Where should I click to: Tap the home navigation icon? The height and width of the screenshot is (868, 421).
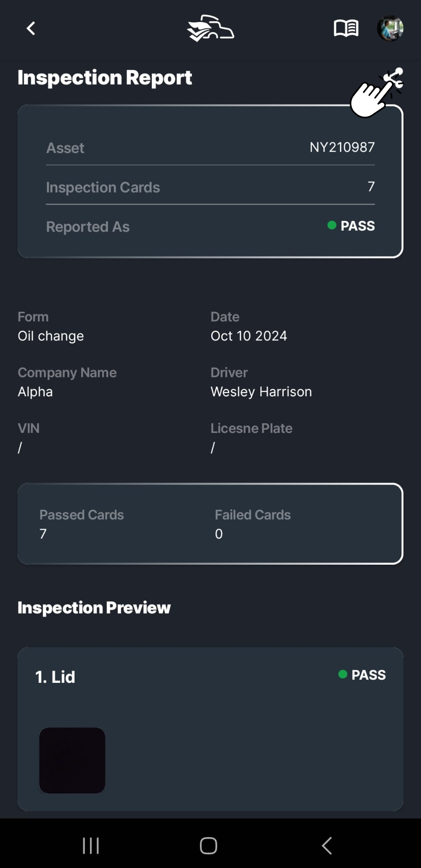point(209,845)
